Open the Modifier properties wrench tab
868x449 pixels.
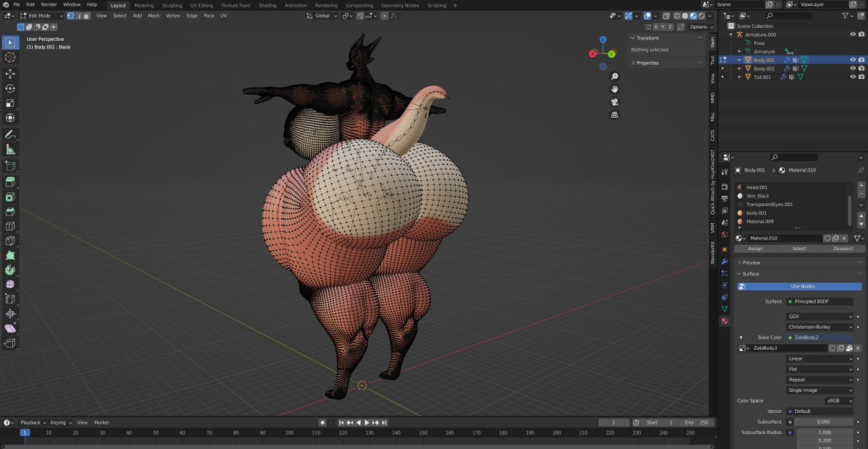(x=724, y=261)
